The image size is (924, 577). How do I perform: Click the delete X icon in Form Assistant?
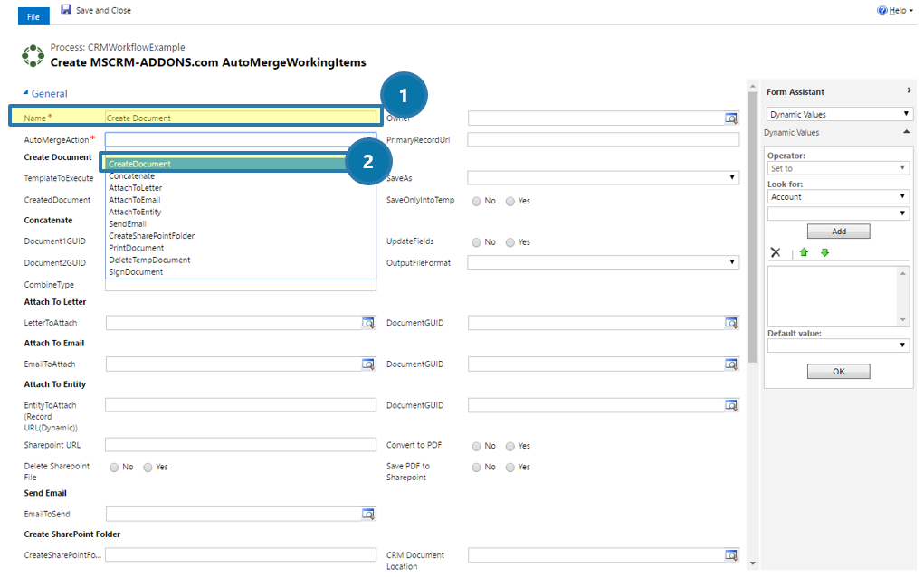click(776, 252)
